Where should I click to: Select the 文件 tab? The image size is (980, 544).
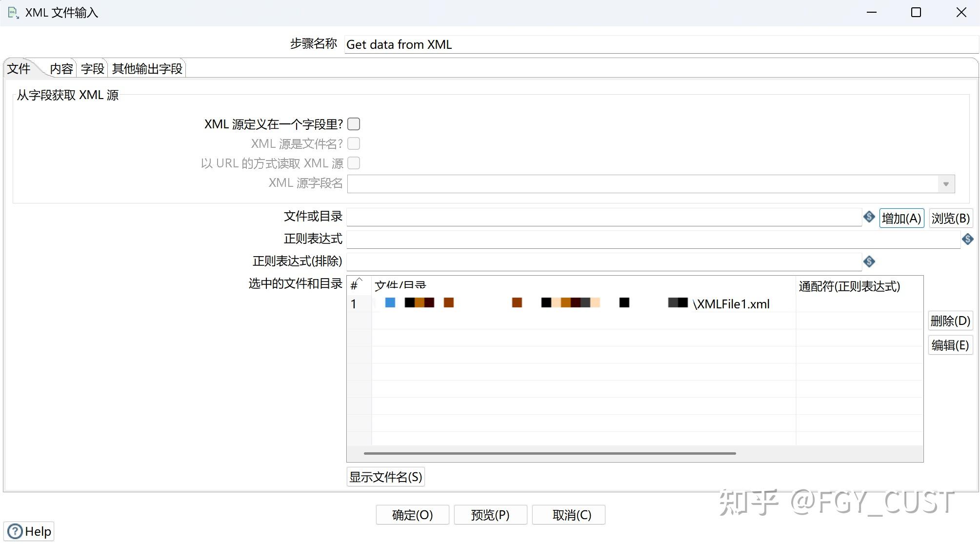pyautogui.click(x=19, y=68)
